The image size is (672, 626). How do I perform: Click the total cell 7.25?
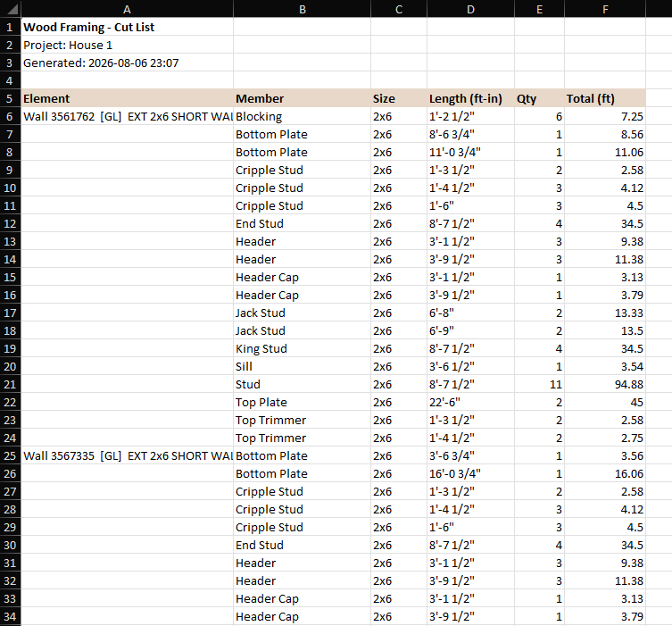click(605, 117)
